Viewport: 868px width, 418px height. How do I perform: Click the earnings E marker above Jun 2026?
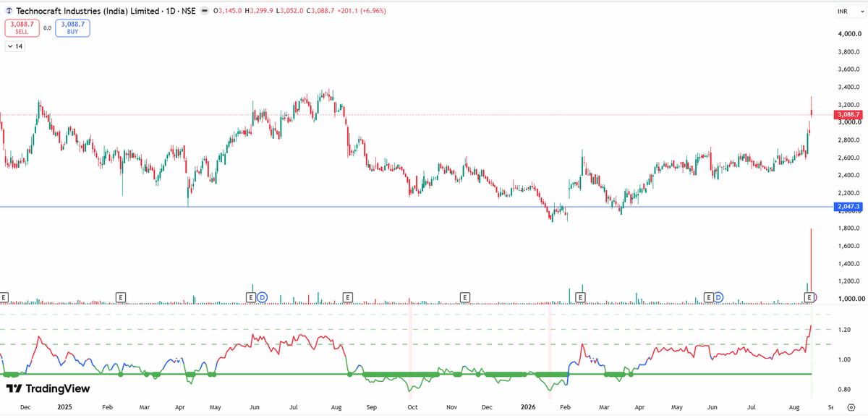tap(707, 297)
